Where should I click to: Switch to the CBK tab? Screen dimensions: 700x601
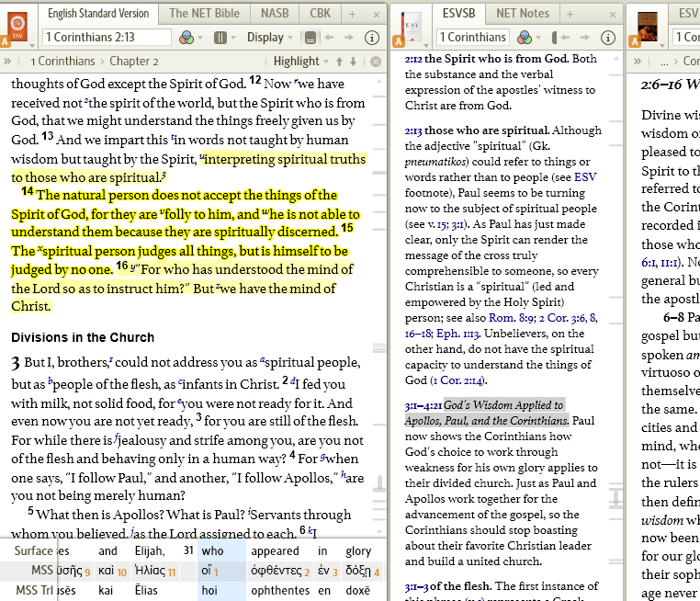(320, 14)
